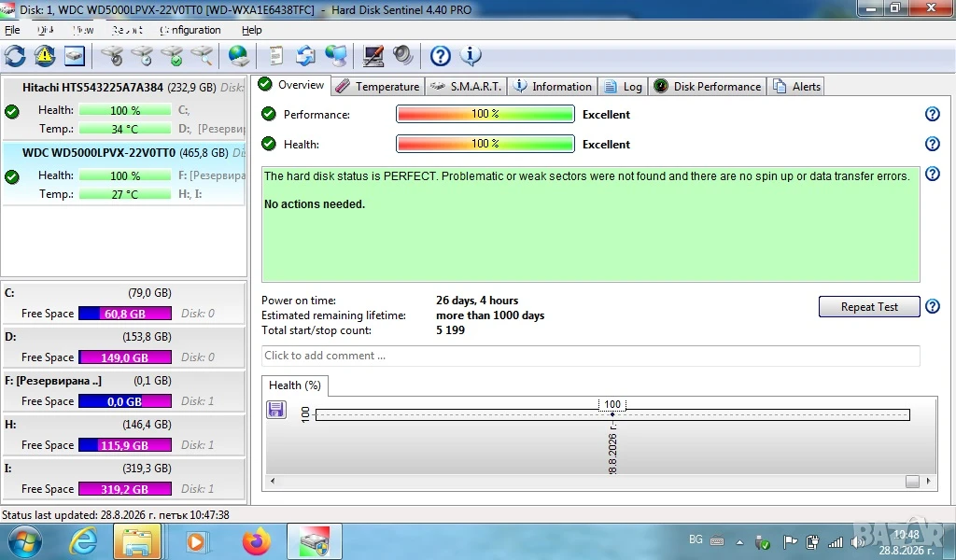Click Hitachi temperature bar 34 °C

125,129
